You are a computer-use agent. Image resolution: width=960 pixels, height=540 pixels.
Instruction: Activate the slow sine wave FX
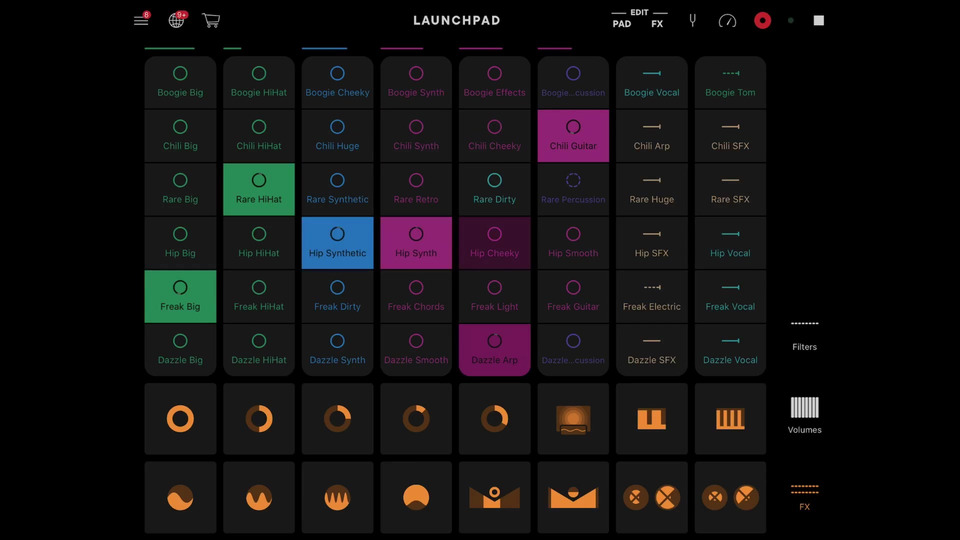coord(180,497)
